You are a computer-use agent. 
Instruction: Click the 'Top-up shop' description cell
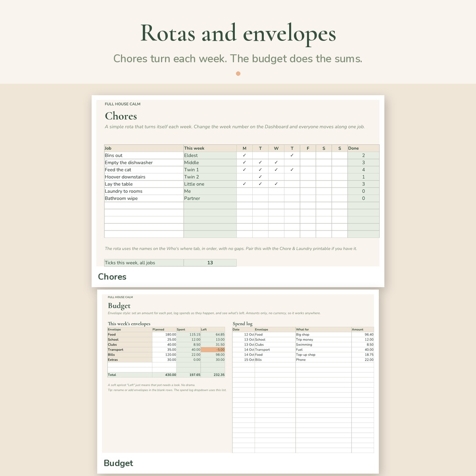tap(323, 355)
